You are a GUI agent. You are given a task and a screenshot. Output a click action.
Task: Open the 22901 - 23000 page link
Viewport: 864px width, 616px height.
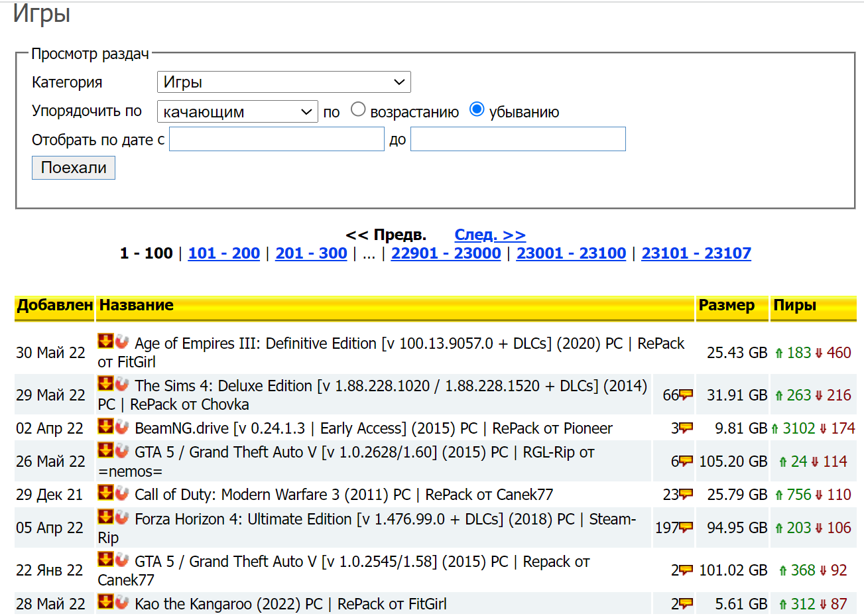click(446, 253)
